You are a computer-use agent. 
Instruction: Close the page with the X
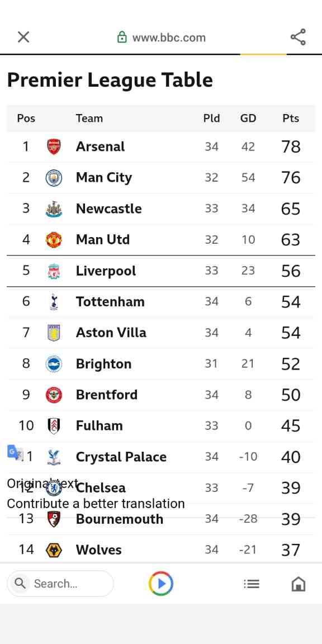click(23, 37)
